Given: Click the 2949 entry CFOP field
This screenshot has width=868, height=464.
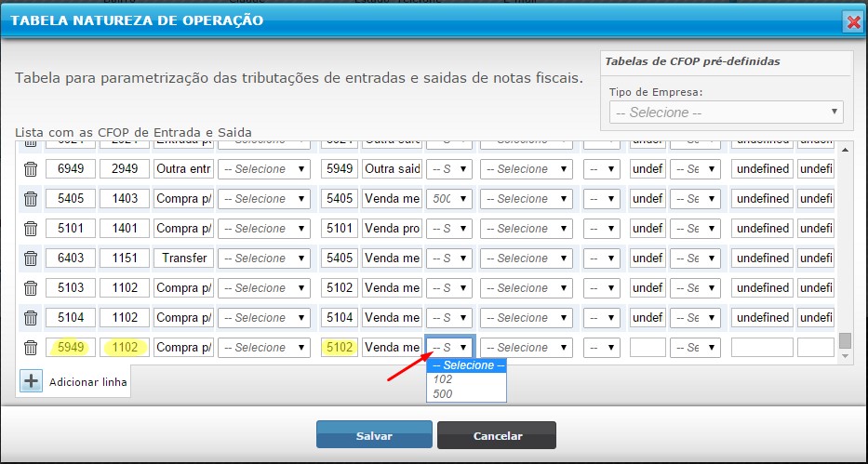Looking at the screenshot, I should pos(125,168).
